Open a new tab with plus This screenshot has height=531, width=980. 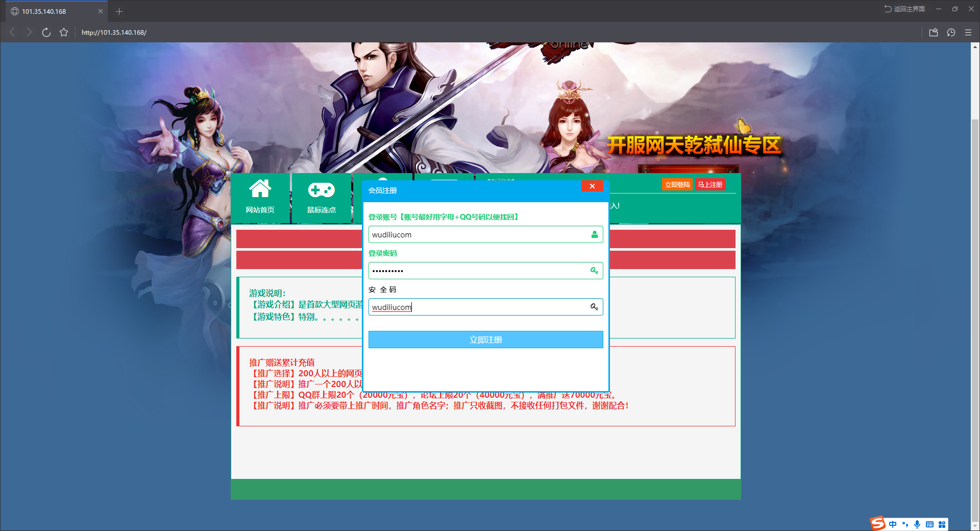pyautogui.click(x=119, y=11)
